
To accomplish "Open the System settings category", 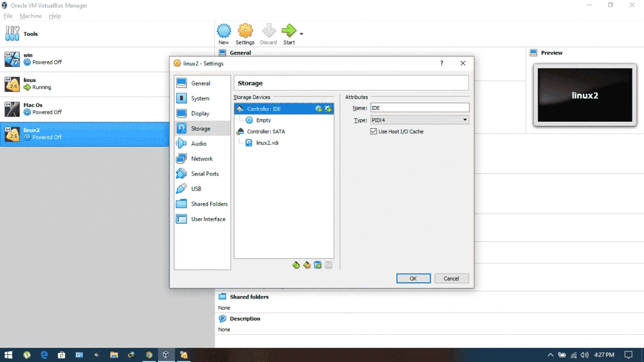I will click(x=202, y=99).
